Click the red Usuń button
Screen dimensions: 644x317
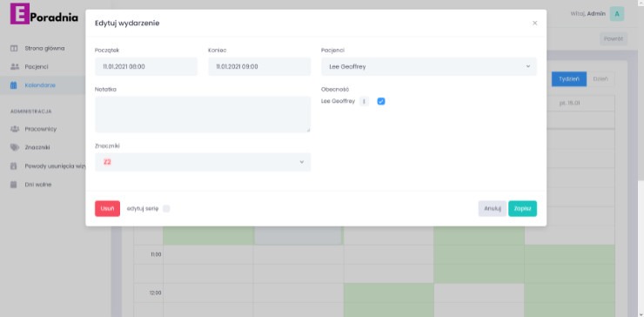(x=108, y=208)
